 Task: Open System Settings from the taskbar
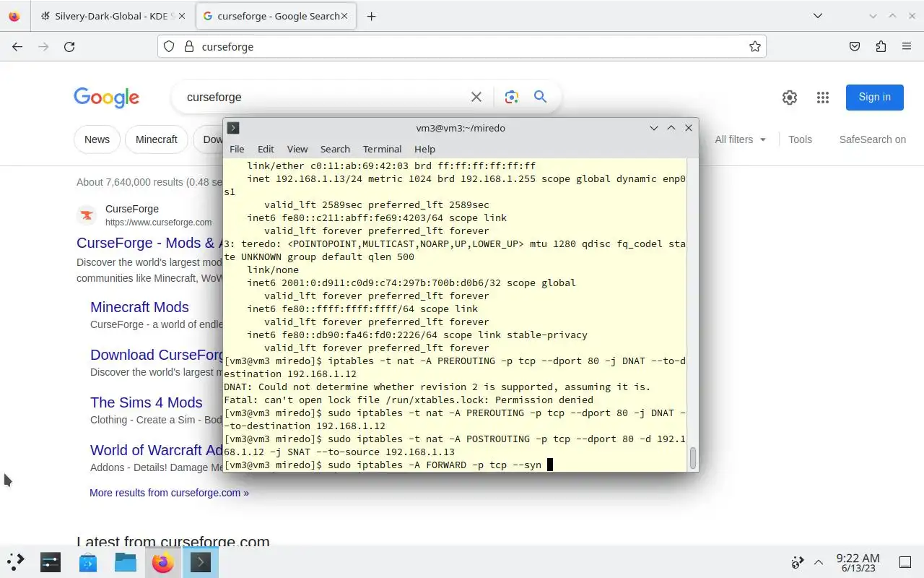click(x=51, y=562)
